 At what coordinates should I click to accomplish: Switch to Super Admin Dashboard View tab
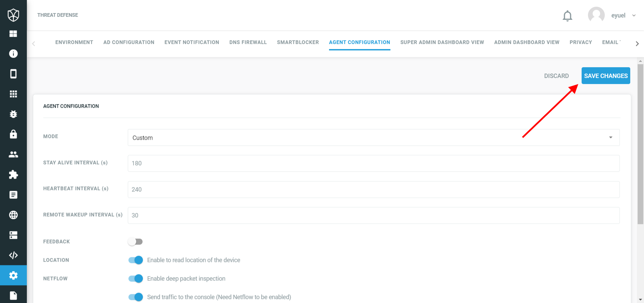(x=442, y=42)
